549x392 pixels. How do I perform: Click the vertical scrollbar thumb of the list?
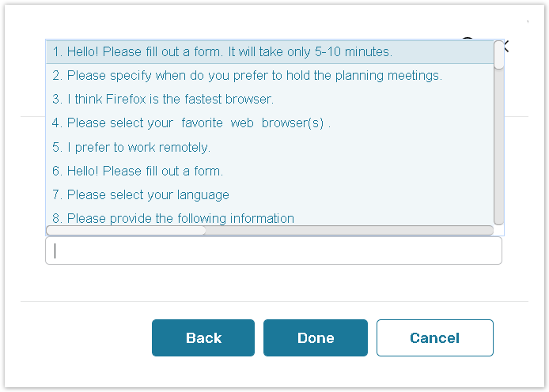(x=499, y=55)
